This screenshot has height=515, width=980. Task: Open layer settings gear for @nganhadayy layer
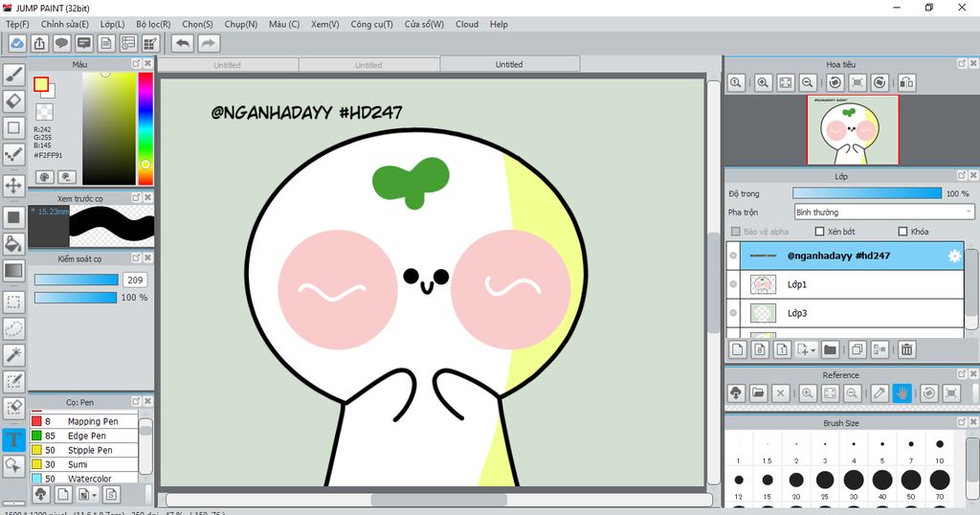[x=954, y=256]
